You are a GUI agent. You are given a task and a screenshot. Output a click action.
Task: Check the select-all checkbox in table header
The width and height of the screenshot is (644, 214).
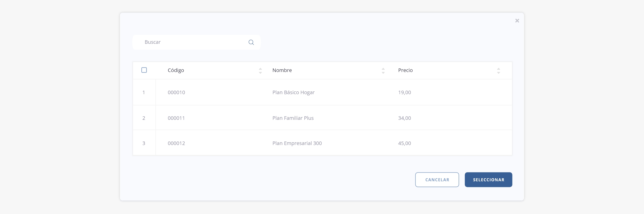144,70
